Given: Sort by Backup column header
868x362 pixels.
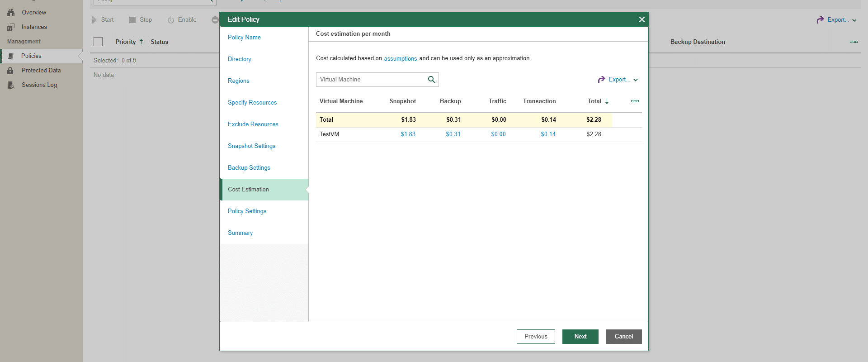Looking at the screenshot, I should pos(450,101).
